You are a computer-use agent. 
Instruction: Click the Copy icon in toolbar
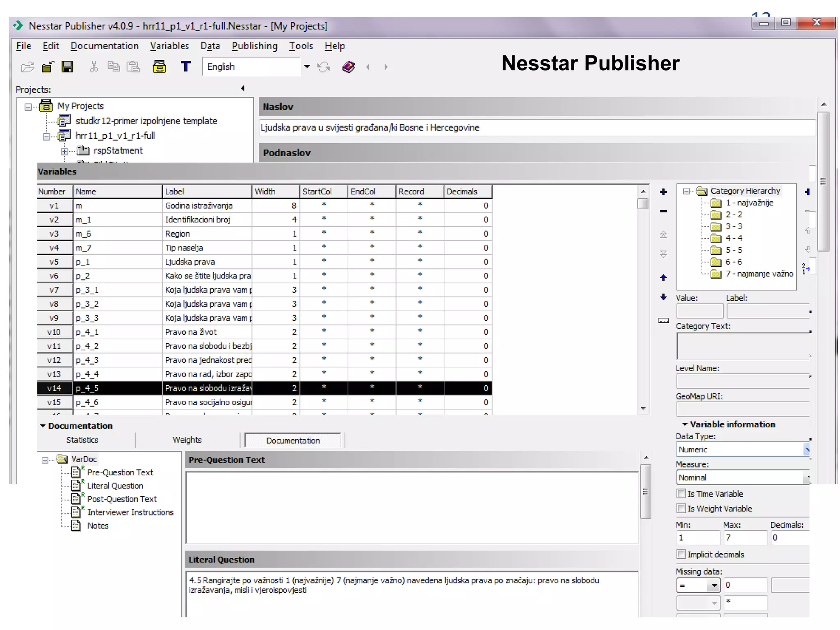pos(114,66)
